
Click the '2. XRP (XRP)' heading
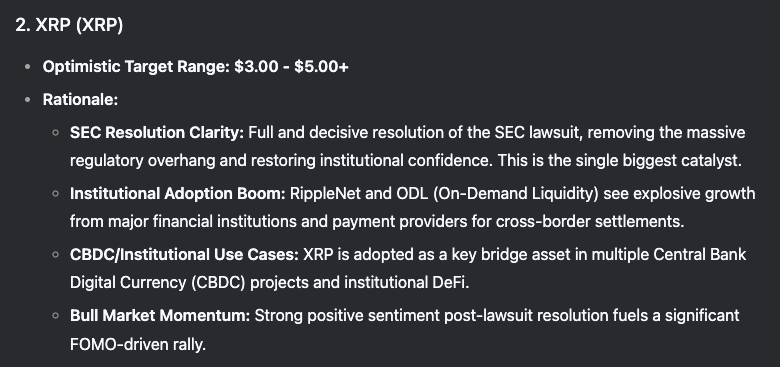(x=69, y=25)
